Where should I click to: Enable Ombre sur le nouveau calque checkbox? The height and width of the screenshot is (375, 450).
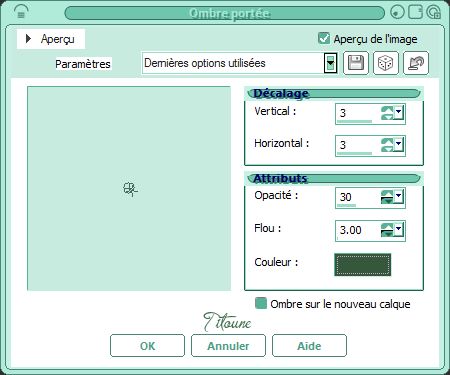pos(261,303)
